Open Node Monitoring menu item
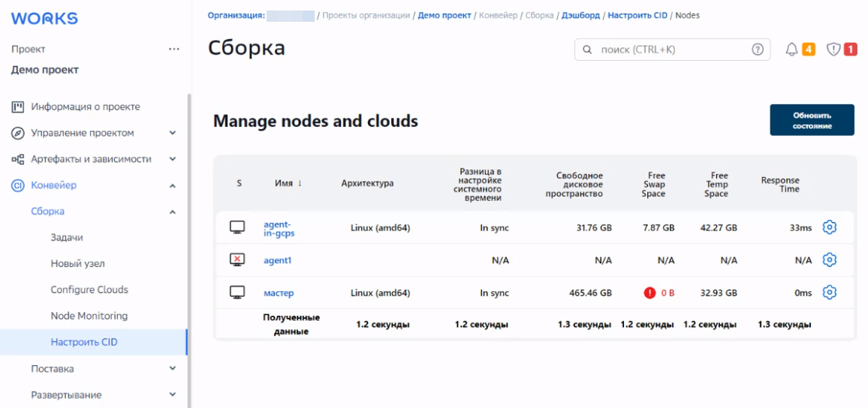 coord(89,316)
